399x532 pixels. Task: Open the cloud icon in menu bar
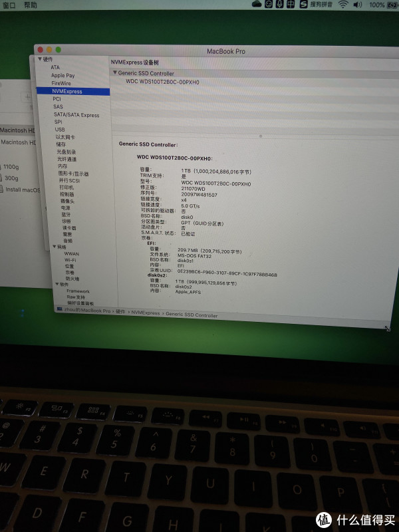click(x=257, y=5)
